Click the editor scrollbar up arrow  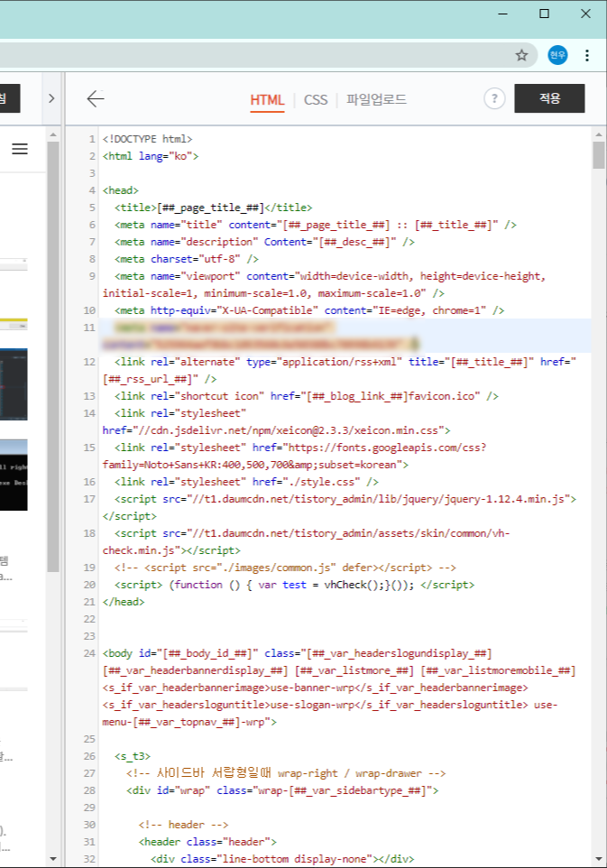pyautogui.click(x=598, y=134)
